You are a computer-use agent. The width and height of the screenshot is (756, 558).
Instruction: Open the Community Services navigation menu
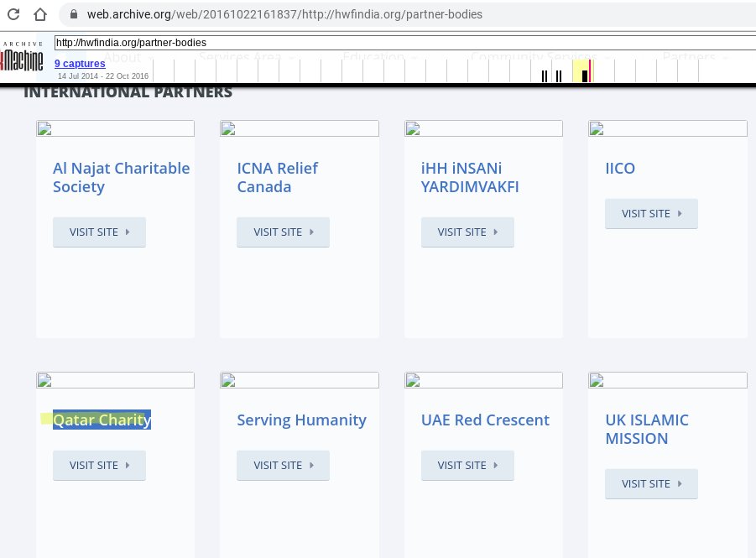[x=539, y=57]
